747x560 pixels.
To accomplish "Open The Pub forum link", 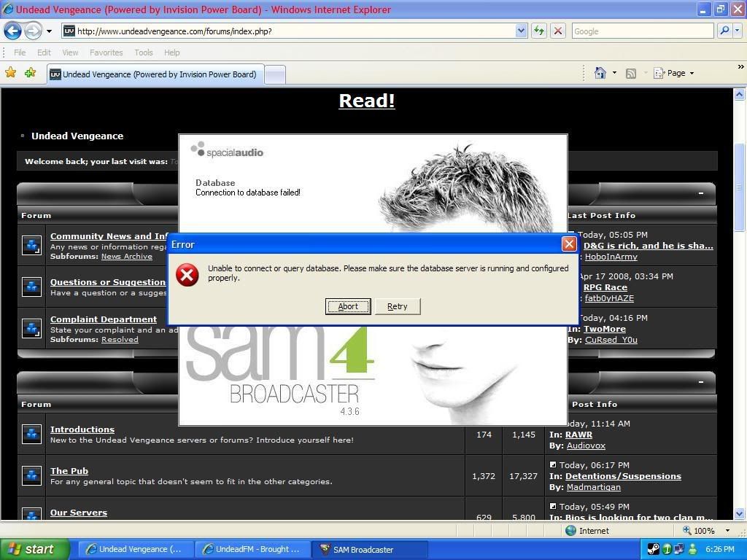I will (69, 471).
